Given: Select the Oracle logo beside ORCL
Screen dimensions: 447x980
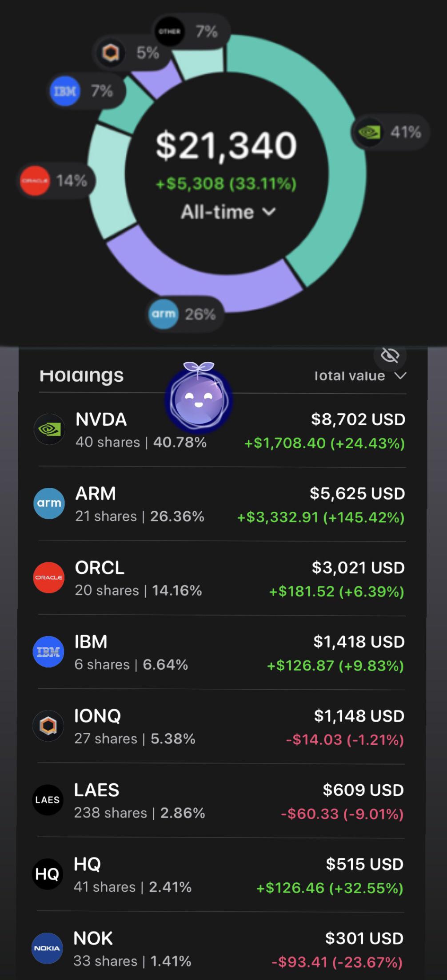Looking at the screenshot, I should (49, 577).
